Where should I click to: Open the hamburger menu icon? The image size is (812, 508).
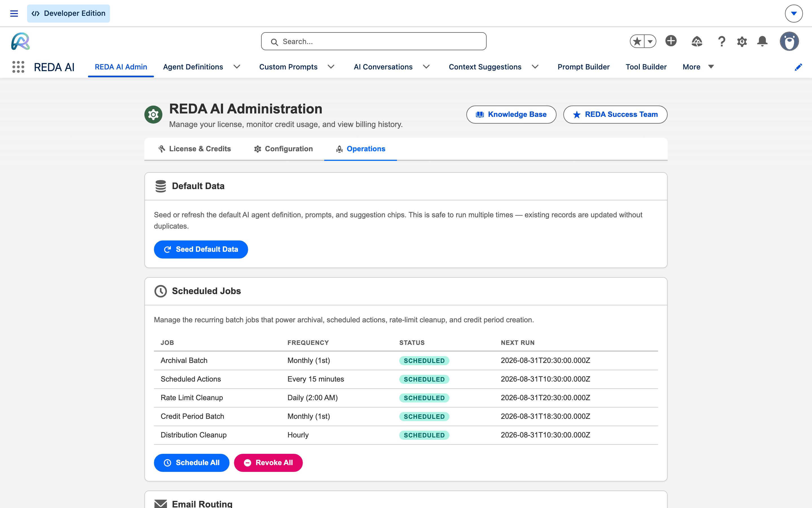click(14, 14)
